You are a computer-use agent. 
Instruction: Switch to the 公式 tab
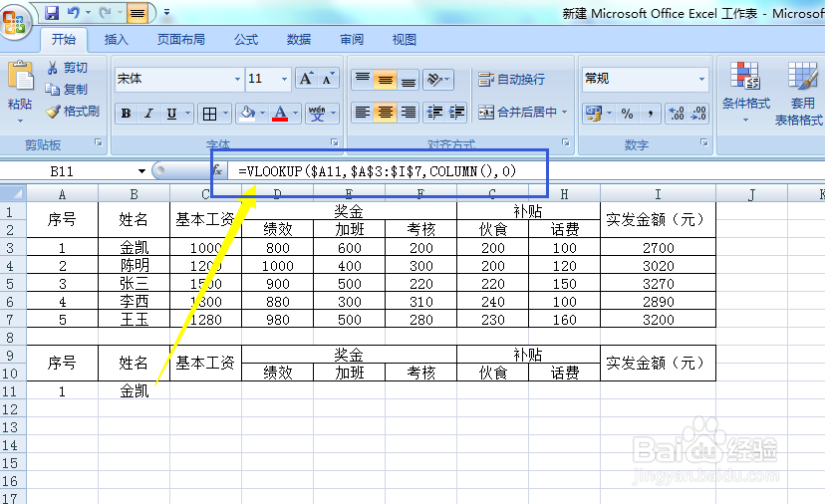pos(246,40)
